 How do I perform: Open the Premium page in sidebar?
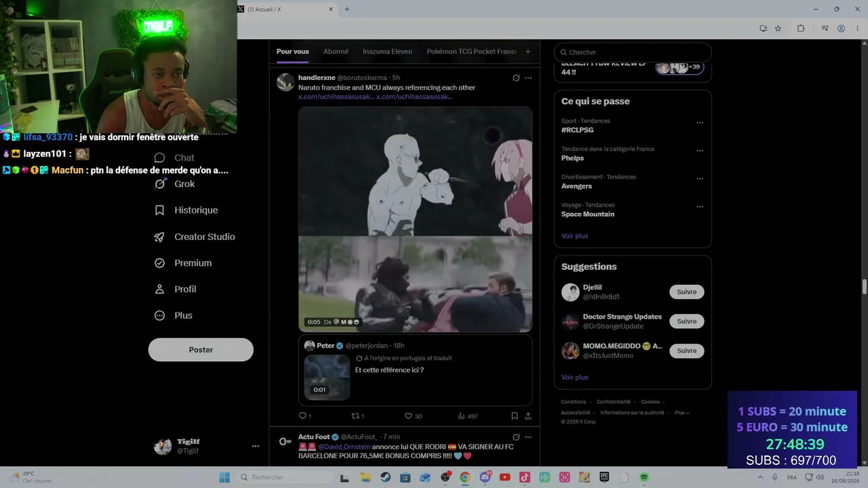tap(183, 263)
